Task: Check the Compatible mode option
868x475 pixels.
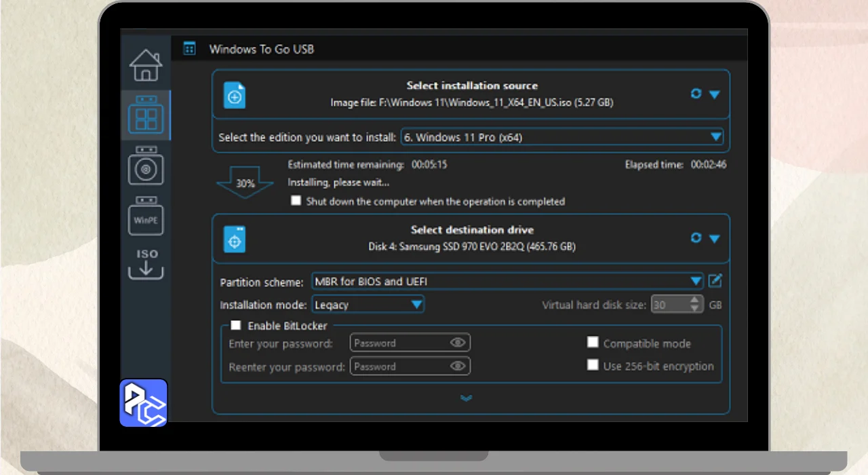Action: click(593, 343)
